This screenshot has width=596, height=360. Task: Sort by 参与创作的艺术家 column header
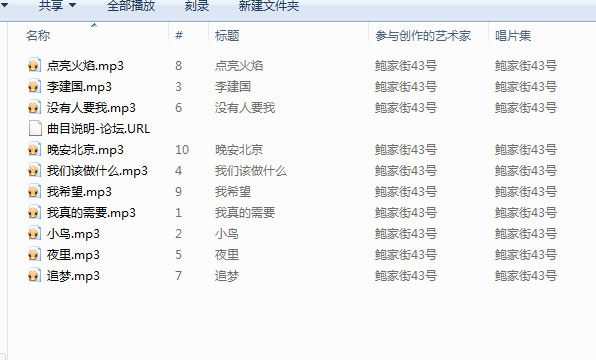(x=423, y=36)
